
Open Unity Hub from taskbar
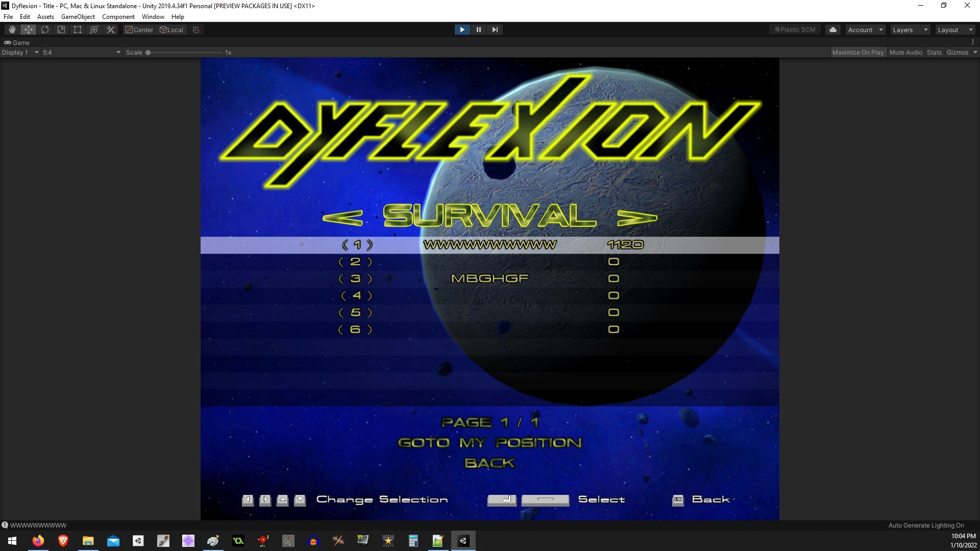(x=138, y=541)
